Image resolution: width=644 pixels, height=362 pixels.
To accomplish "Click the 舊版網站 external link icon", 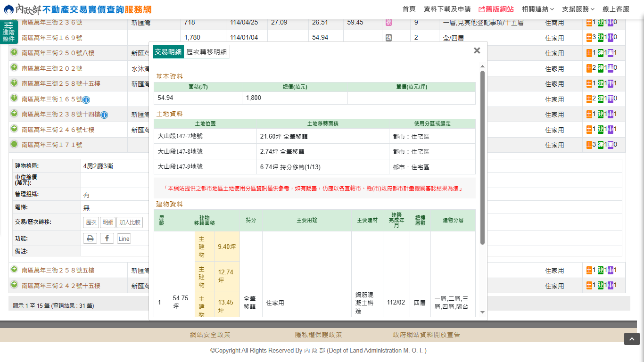I will [x=481, y=9].
